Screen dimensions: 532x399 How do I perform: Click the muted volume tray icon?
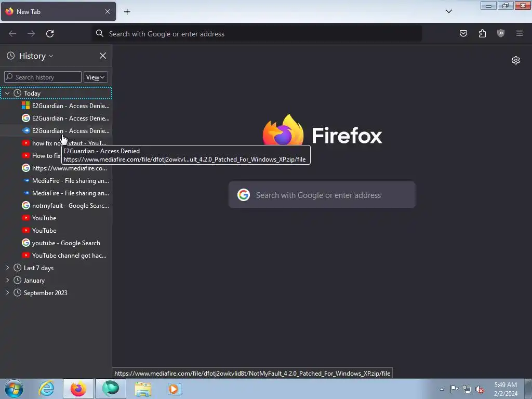click(479, 389)
